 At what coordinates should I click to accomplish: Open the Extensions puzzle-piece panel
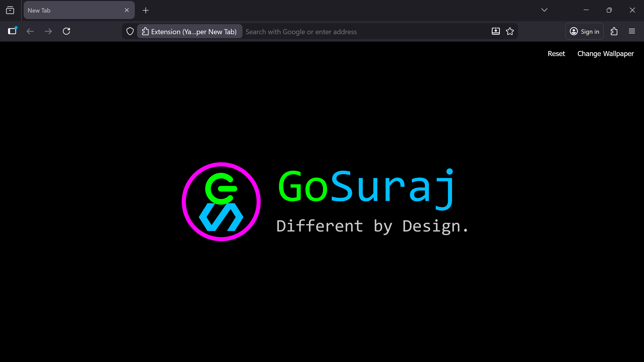[614, 31]
